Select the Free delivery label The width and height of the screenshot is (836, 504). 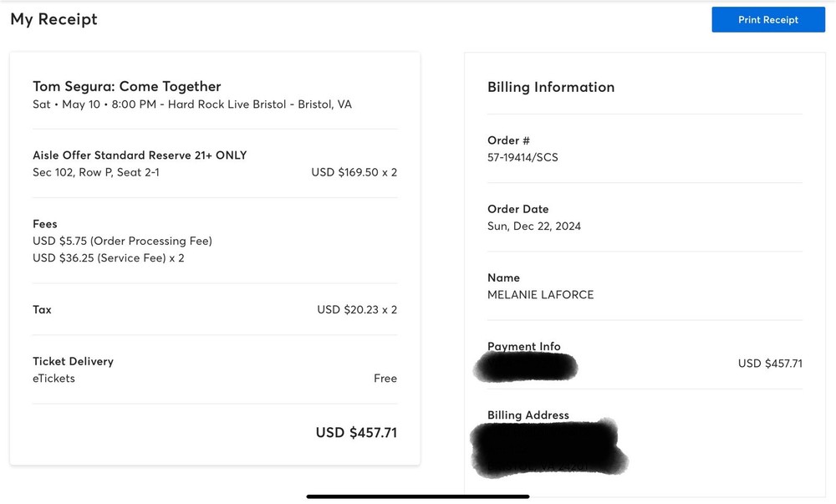(385, 378)
